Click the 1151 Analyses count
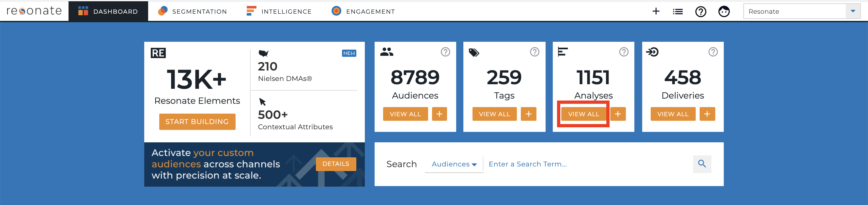 point(593,78)
